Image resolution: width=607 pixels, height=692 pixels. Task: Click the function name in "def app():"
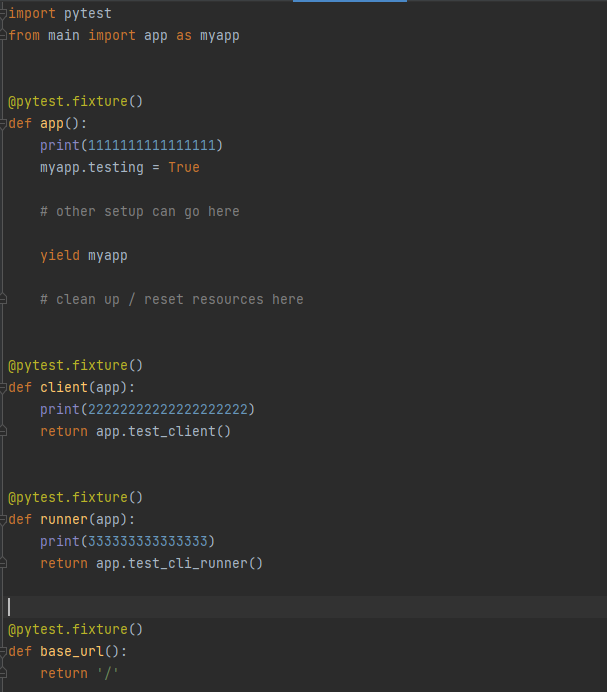coord(52,124)
